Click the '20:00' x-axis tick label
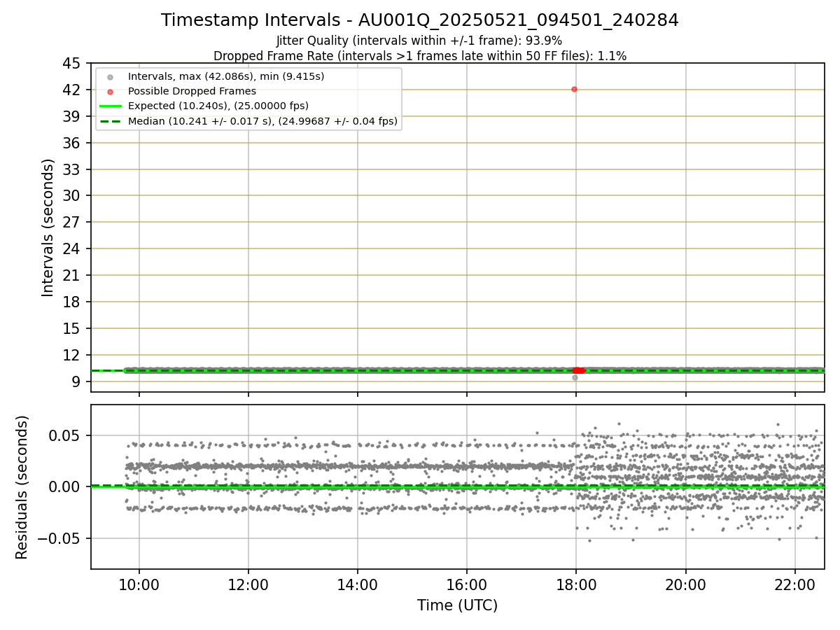This screenshot has height=630, width=840. tap(685, 584)
